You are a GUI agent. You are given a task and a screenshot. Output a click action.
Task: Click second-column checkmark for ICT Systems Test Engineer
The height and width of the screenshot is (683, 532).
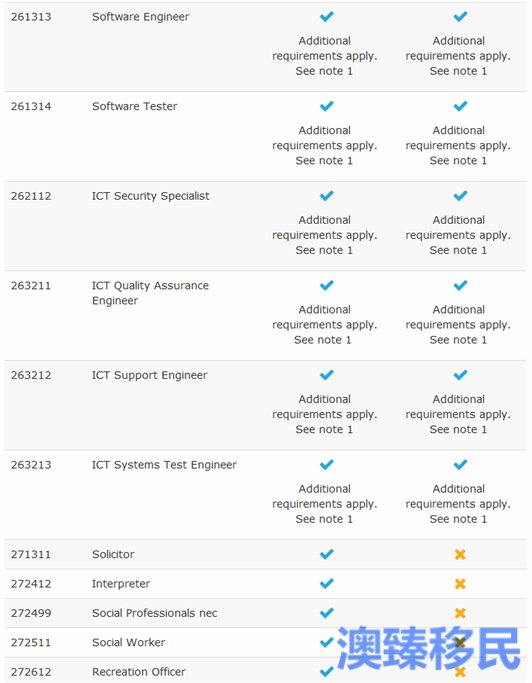tap(460, 465)
